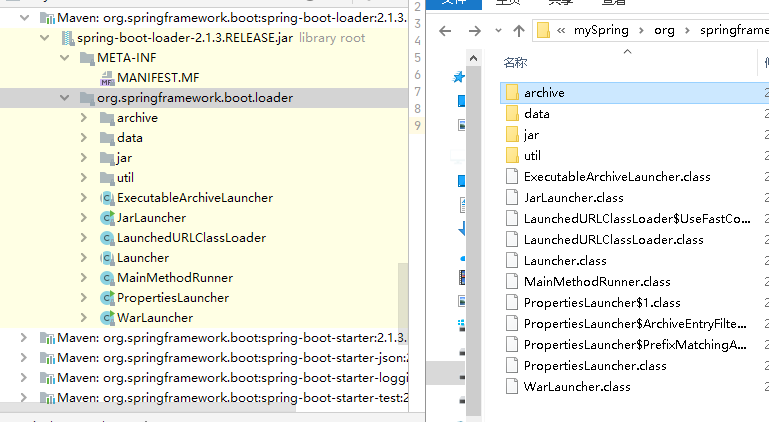Collapse the META-INF folder
769x422 pixels.
coord(64,58)
